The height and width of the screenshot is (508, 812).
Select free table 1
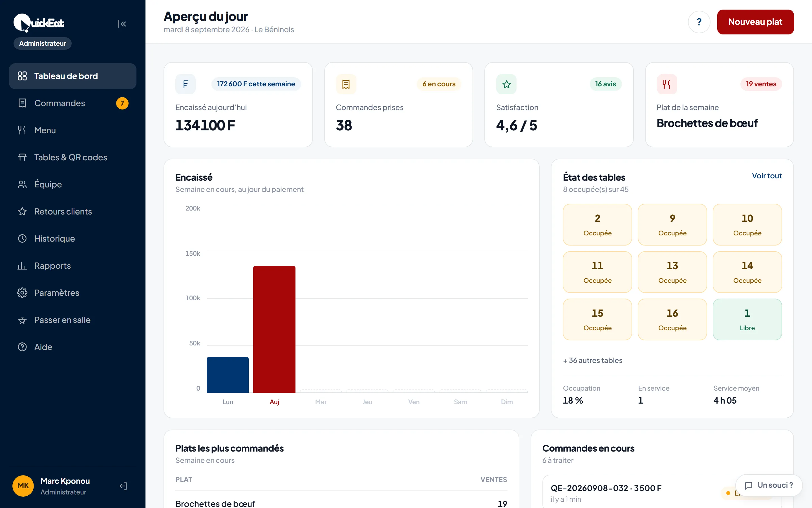[x=747, y=319]
